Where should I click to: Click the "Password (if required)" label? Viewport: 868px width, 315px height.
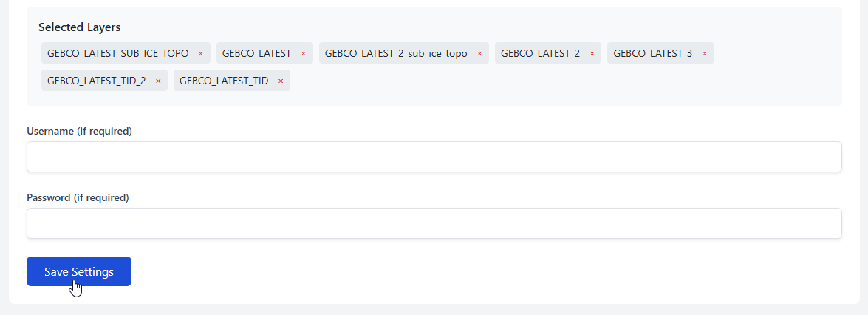pyautogui.click(x=78, y=197)
